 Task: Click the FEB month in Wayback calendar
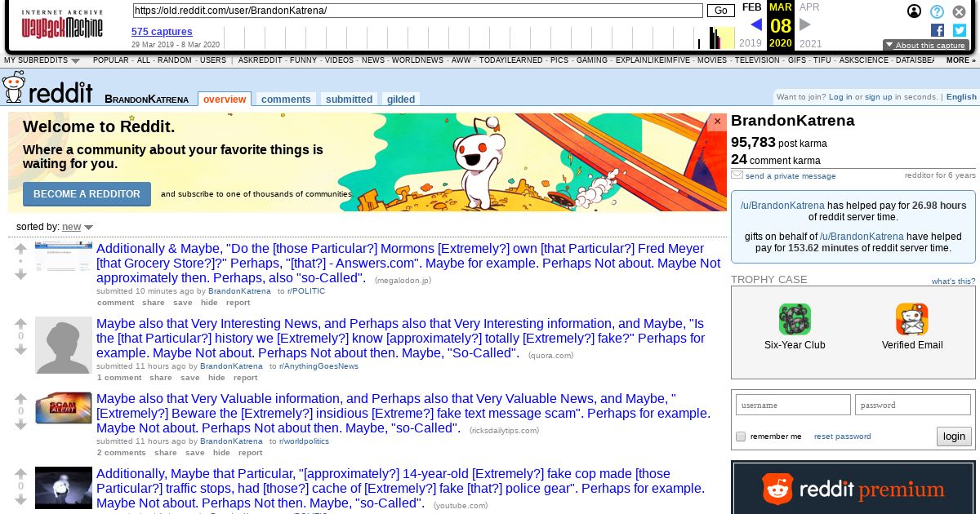point(751,7)
